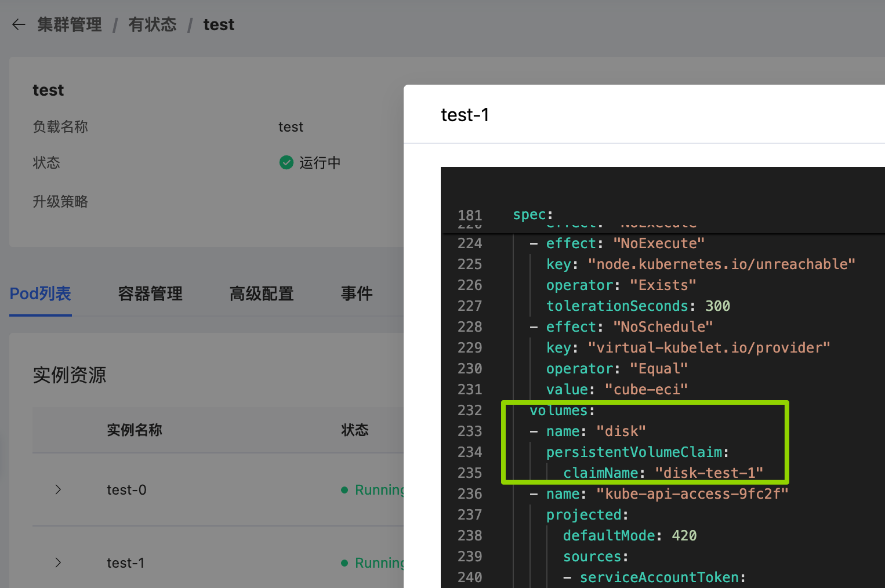885x588 pixels.
Task: Click the "disk-test-1" claimName value
Action: coord(709,473)
